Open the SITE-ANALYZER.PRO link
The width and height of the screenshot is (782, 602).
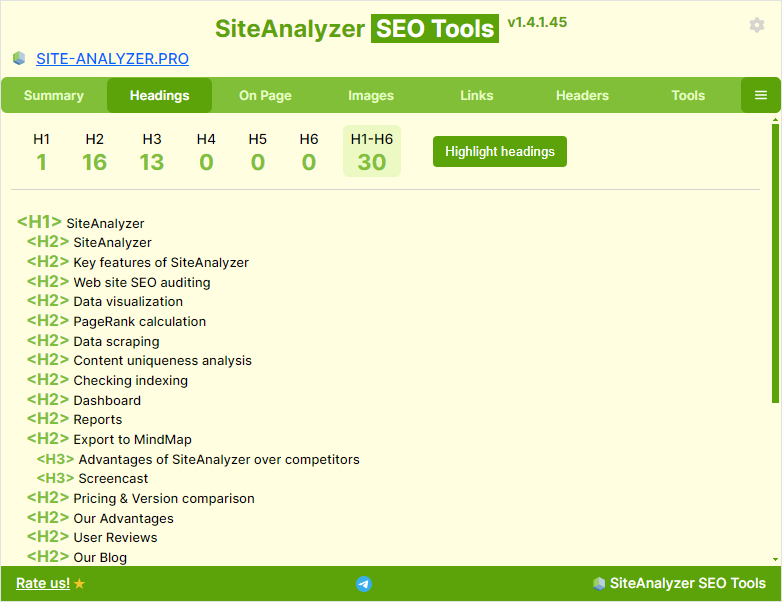[112, 59]
